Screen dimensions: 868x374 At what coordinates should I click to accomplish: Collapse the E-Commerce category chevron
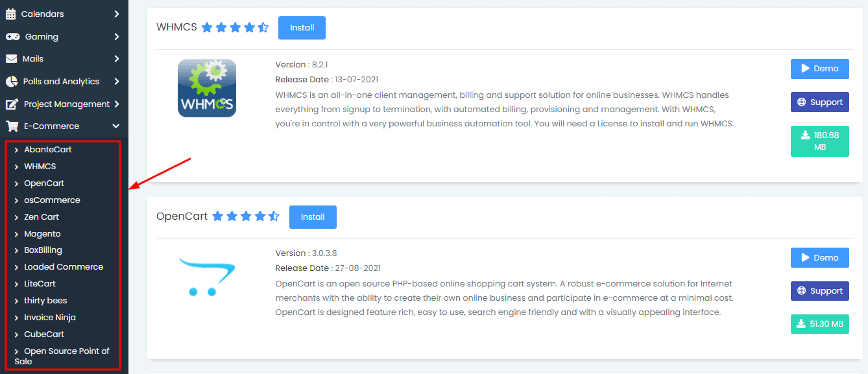pyautogui.click(x=116, y=126)
